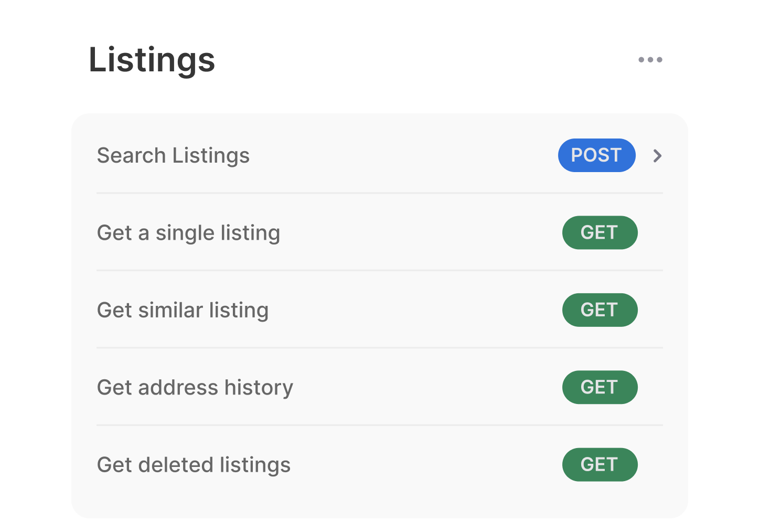Click the Listings section heading

(152, 60)
